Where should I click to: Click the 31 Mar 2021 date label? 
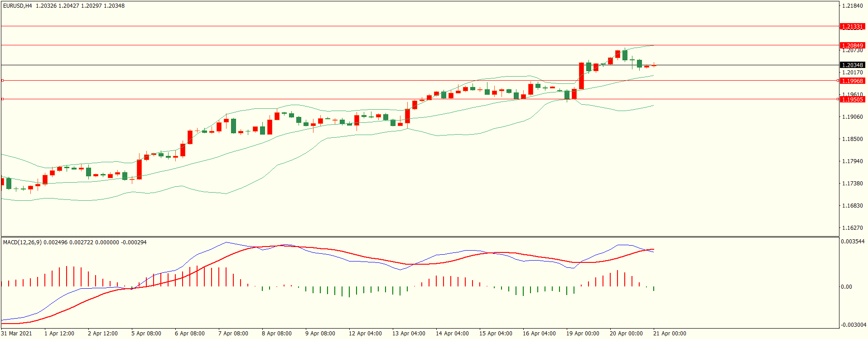point(17,334)
